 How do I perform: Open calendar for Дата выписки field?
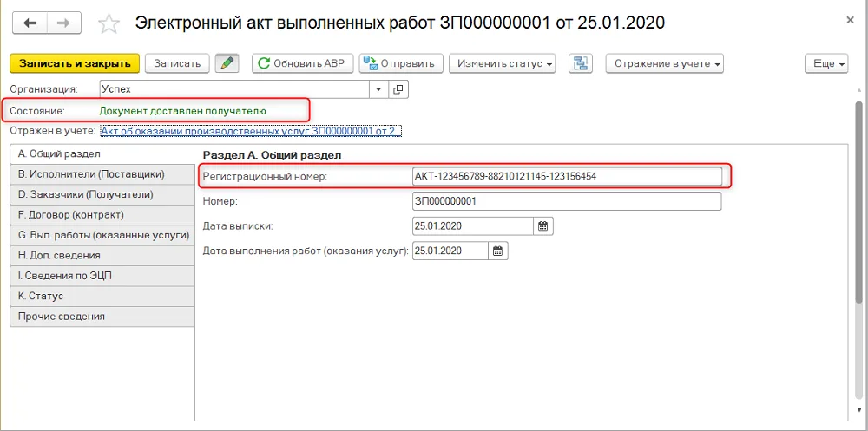pos(543,225)
